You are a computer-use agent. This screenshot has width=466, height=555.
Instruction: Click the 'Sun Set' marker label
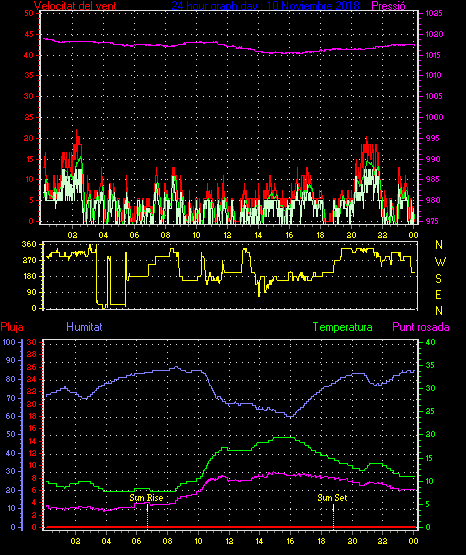click(332, 498)
